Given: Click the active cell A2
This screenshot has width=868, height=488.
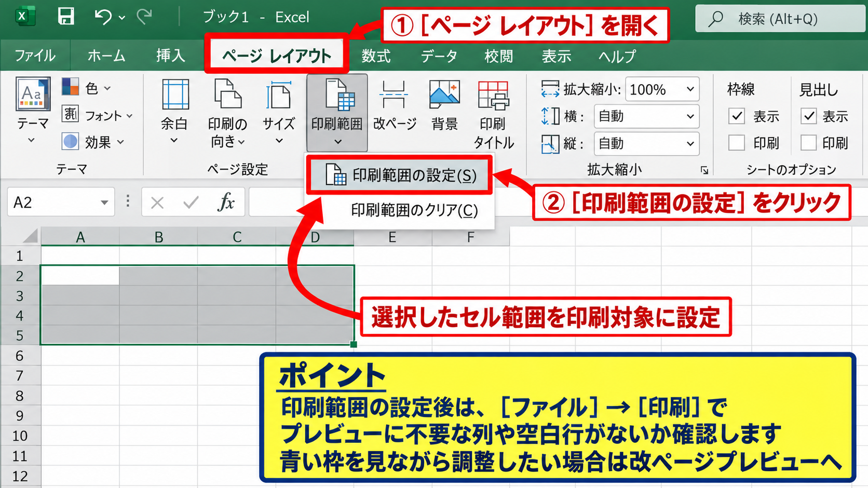Looking at the screenshot, I should coord(80,276).
